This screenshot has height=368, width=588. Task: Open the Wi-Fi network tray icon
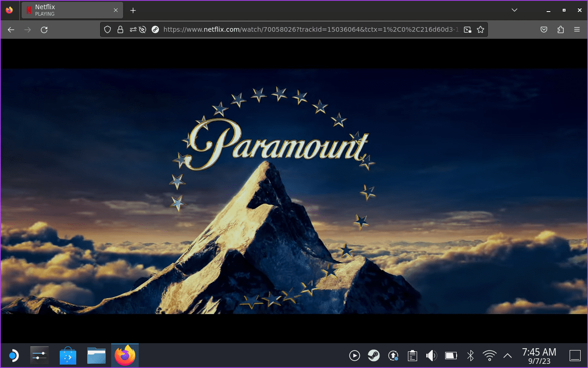489,355
